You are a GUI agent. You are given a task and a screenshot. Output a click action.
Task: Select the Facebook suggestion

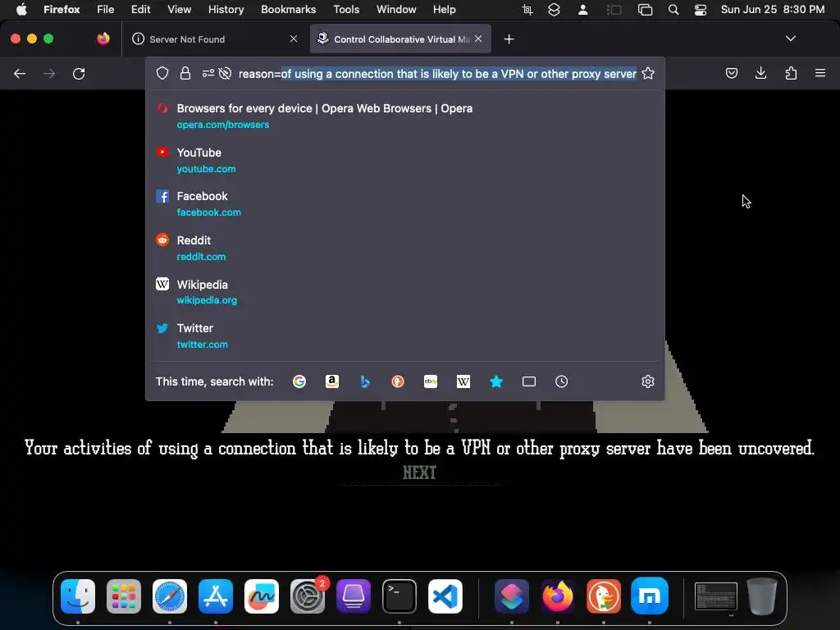pyautogui.click(x=405, y=204)
